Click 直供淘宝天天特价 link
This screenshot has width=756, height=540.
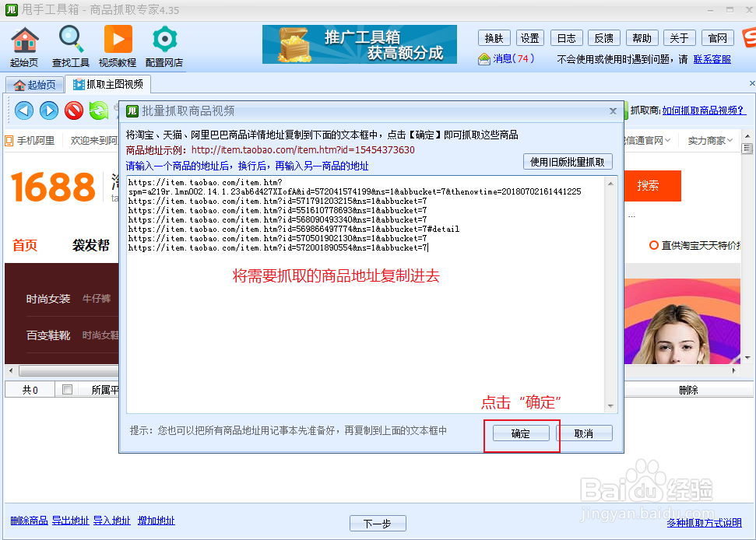pos(694,246)
